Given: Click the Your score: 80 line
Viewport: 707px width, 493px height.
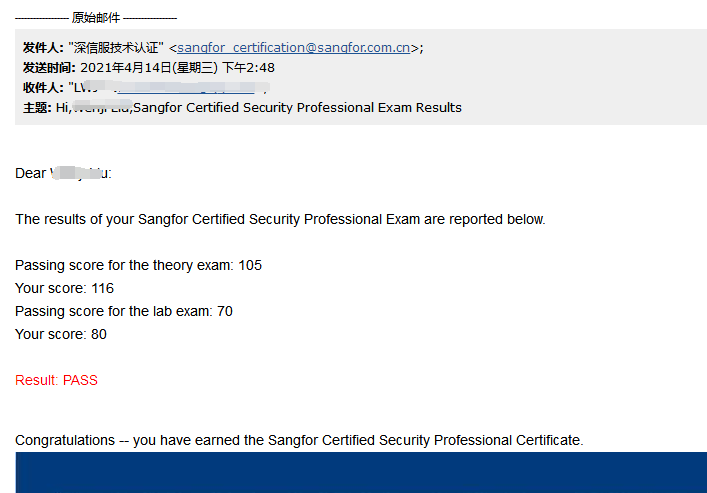Looking at the screenshot, I should click(61, 334).
